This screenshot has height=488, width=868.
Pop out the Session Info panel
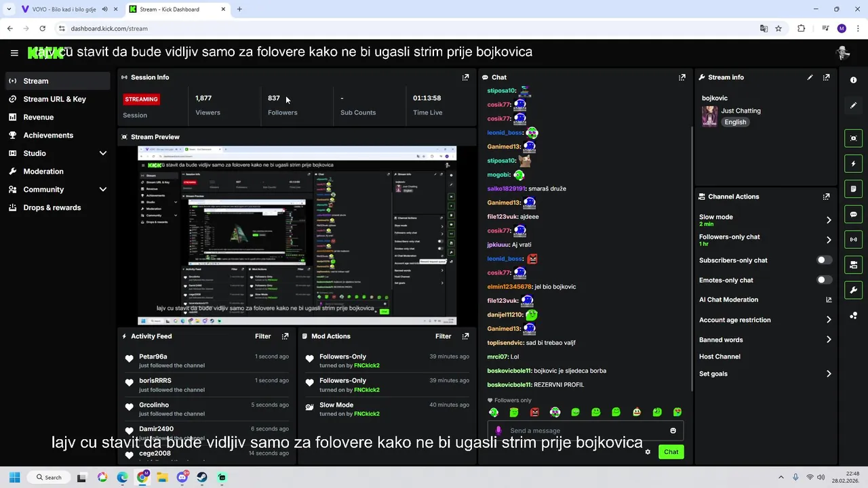(x=465, y=77)
